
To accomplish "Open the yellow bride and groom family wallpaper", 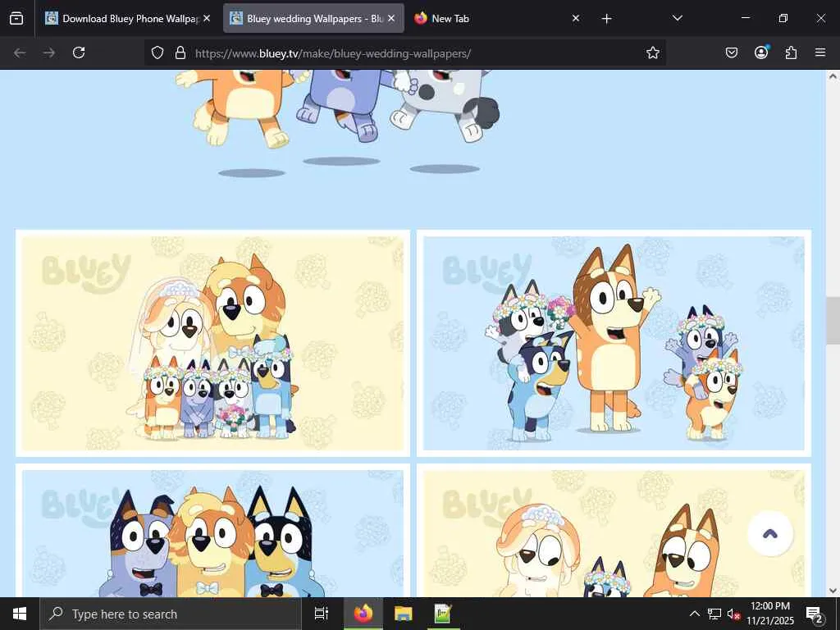I will point(212,344).
